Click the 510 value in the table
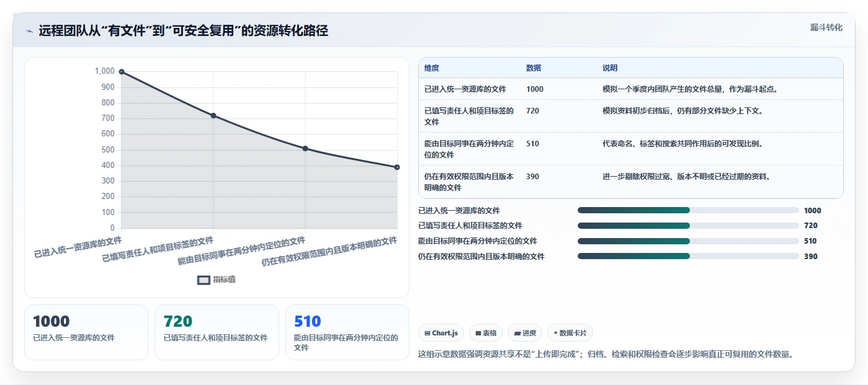This screenshot has width=868, height=385. (x=532, y=144)
